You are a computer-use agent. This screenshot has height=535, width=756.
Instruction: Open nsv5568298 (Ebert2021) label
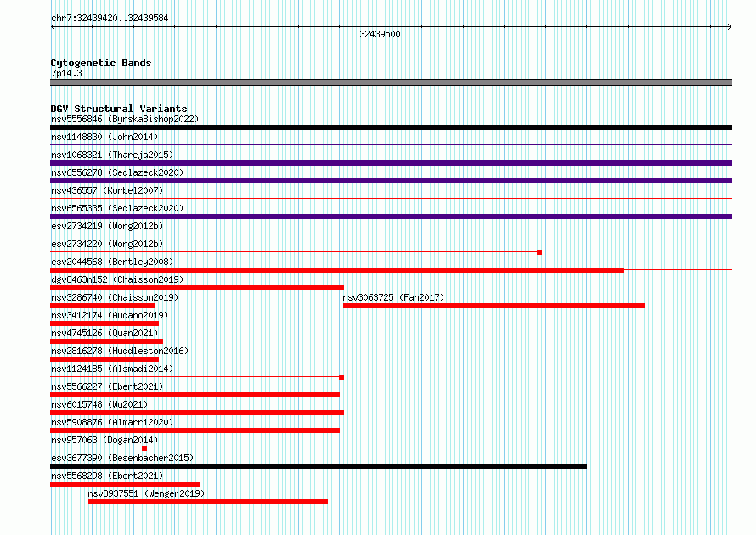click(x=107, y=476)
